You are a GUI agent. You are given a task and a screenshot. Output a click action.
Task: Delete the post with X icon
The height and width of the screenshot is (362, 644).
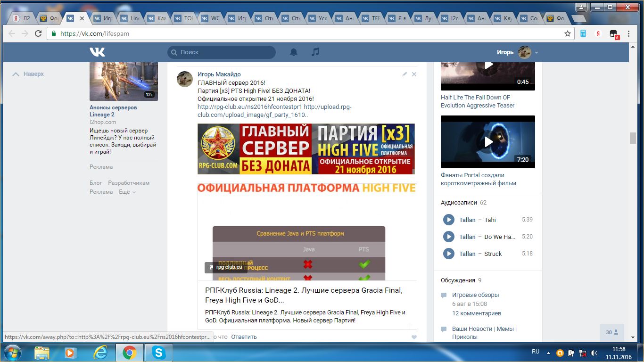pyautogui.click(x=414, y=74)
